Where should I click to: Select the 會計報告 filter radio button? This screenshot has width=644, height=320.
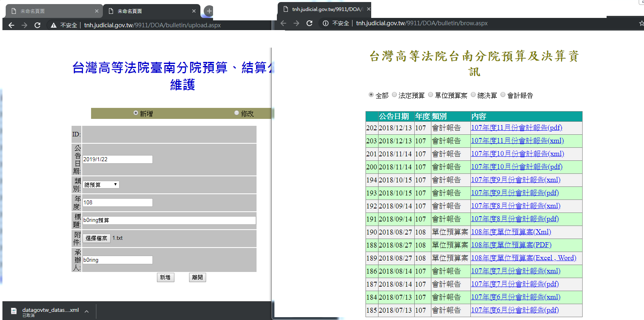click(503, 94)
